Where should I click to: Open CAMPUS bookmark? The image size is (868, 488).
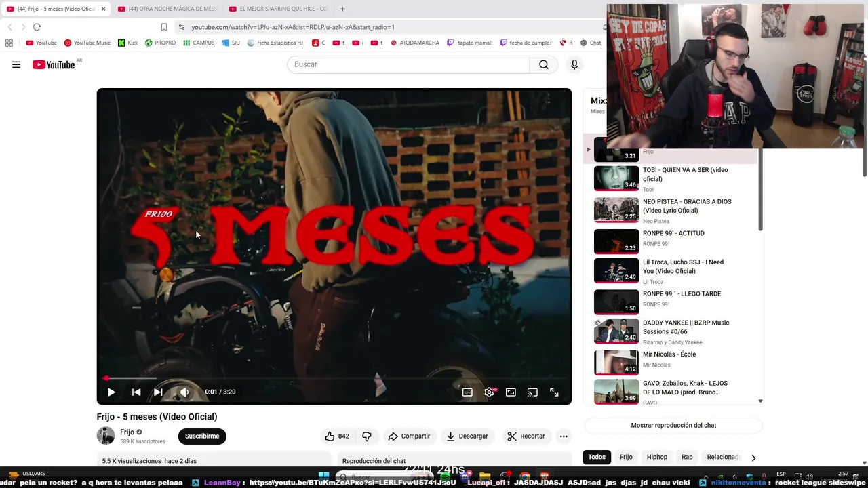pos(198,43)
